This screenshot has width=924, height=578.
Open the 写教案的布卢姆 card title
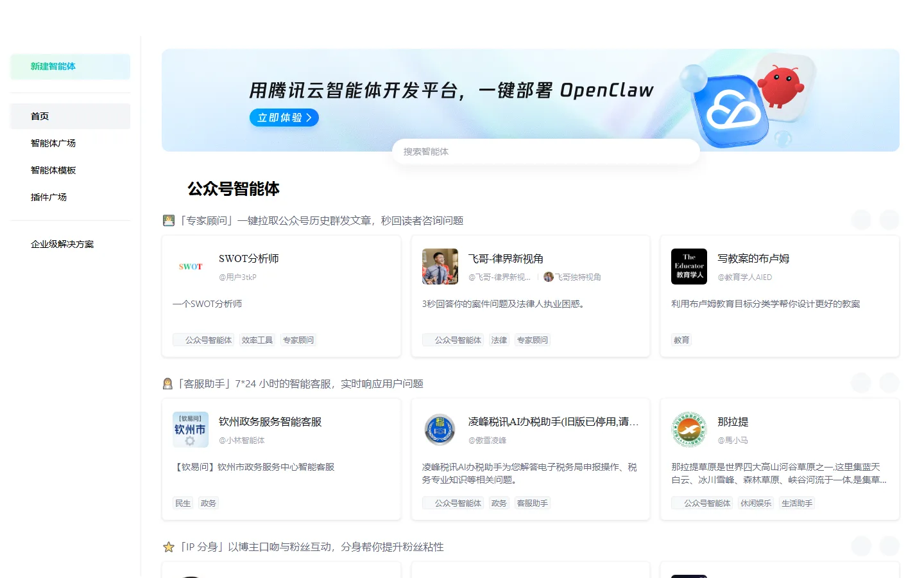pos(753,259)
